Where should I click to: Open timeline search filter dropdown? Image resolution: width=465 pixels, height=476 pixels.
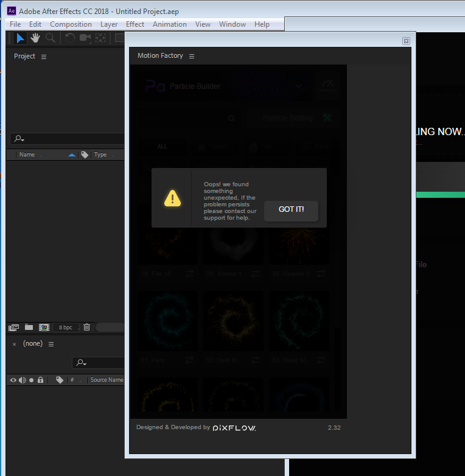pyautogui.click(x=82, y=362)
